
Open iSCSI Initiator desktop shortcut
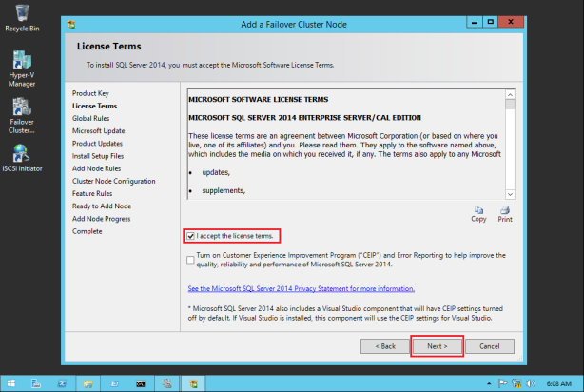click(22, 158)
